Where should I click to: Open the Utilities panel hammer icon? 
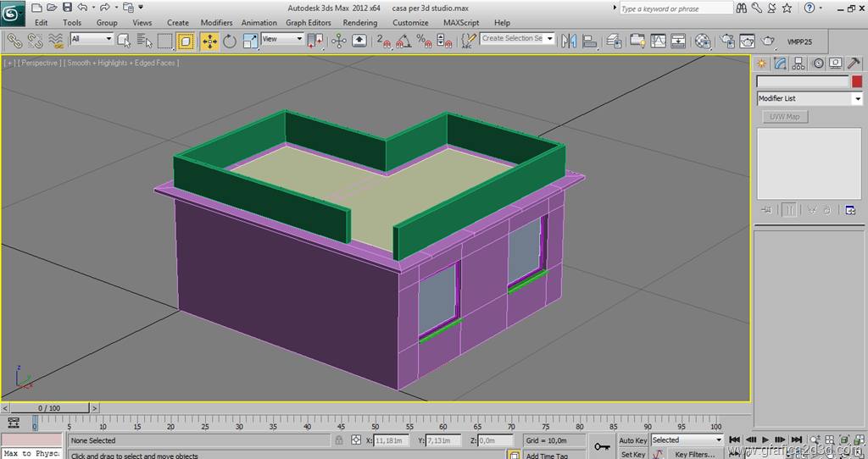point(854,64)
